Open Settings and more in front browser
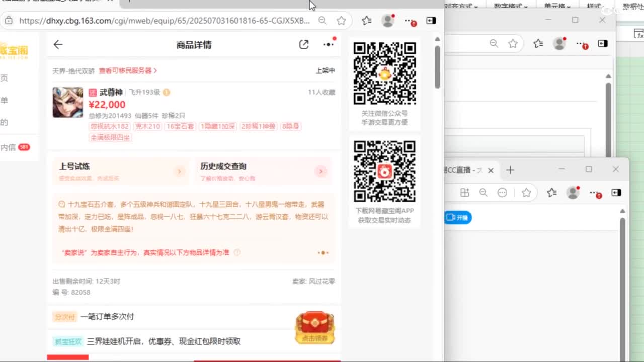644x362 pixels. point(411,21)
